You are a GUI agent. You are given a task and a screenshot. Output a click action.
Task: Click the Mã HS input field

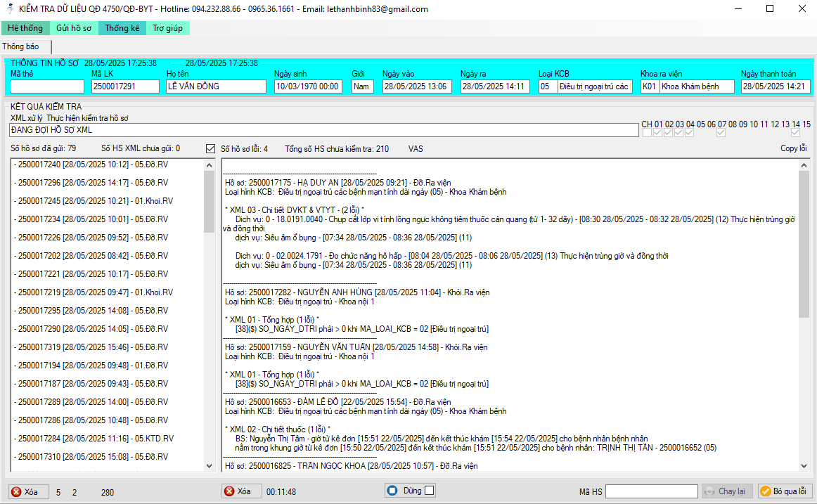pyautogui.click(x=651, y=491)
